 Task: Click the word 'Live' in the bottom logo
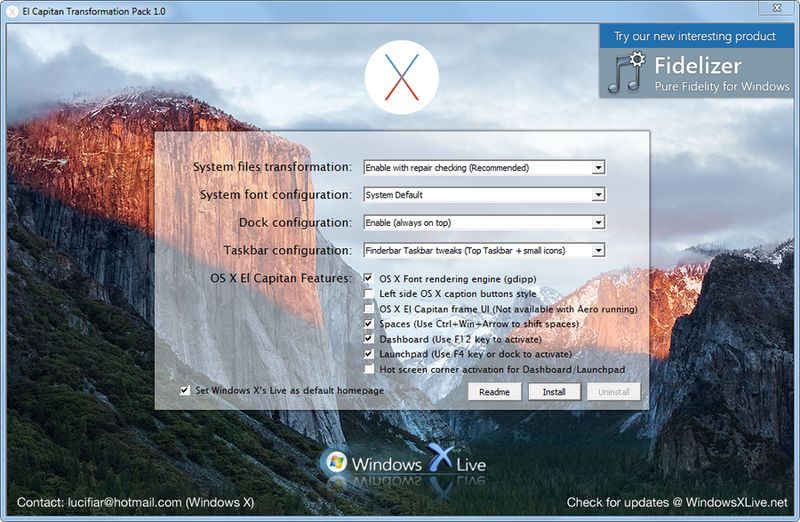coord(471,464)
